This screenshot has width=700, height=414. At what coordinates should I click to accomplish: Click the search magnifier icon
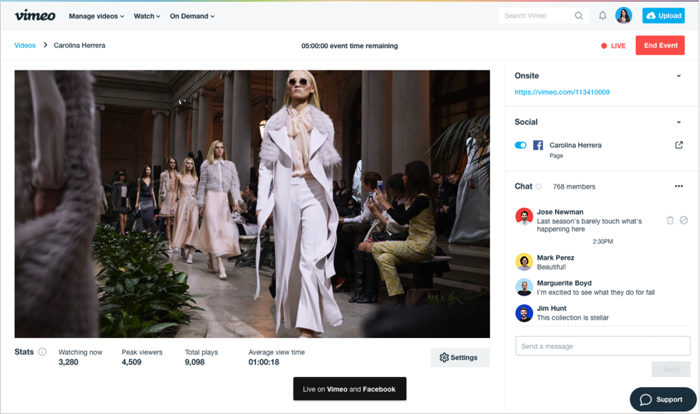point(579,16)
